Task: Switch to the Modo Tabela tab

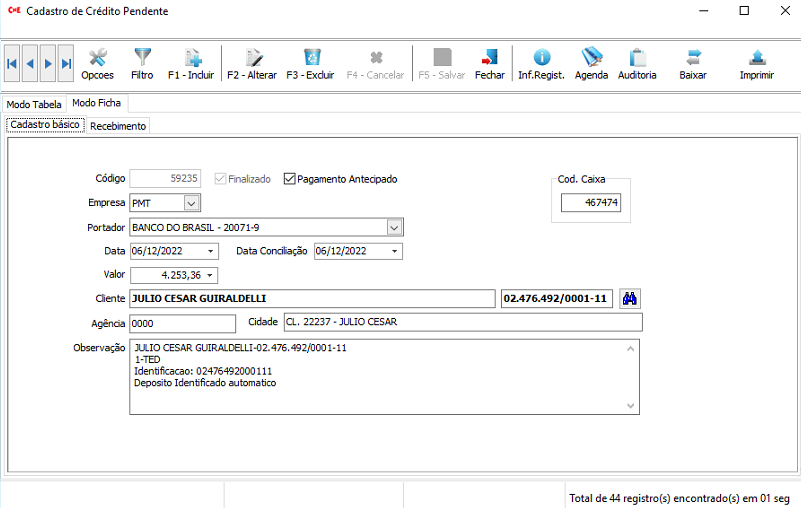Action: pos(33,104)
